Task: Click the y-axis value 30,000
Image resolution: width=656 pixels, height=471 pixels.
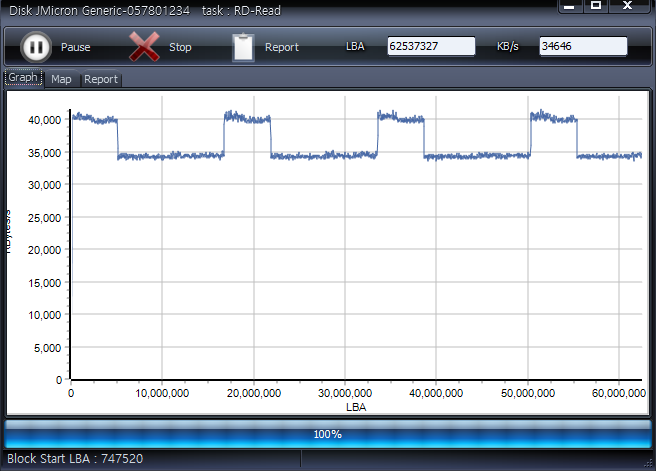Action: pyautogui.click(x=44, y=185)
